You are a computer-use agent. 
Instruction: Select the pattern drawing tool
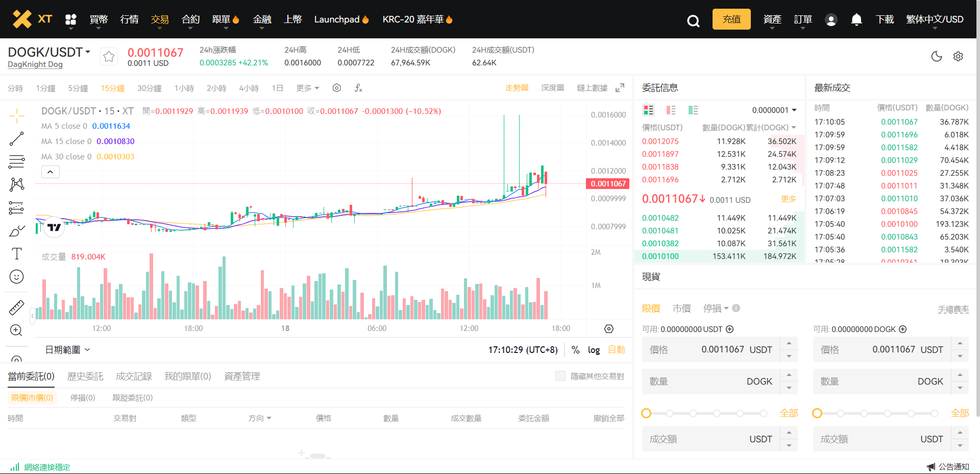click(x=17, y=184)
